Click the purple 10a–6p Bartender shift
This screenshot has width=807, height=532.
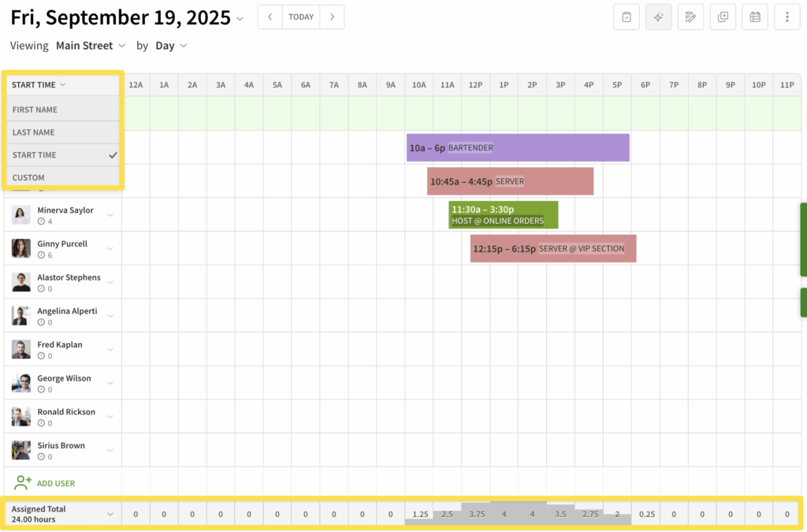(518, 147)
